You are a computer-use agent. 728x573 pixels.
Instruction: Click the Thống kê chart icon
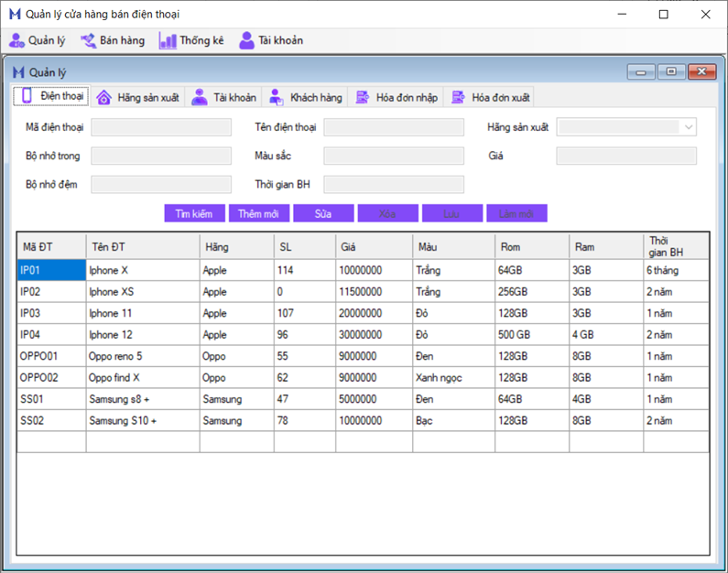168,40
